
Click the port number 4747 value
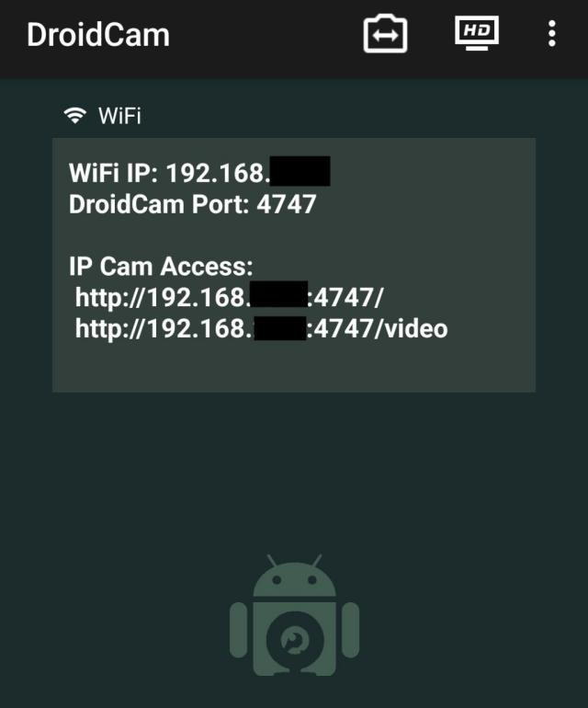286,204
